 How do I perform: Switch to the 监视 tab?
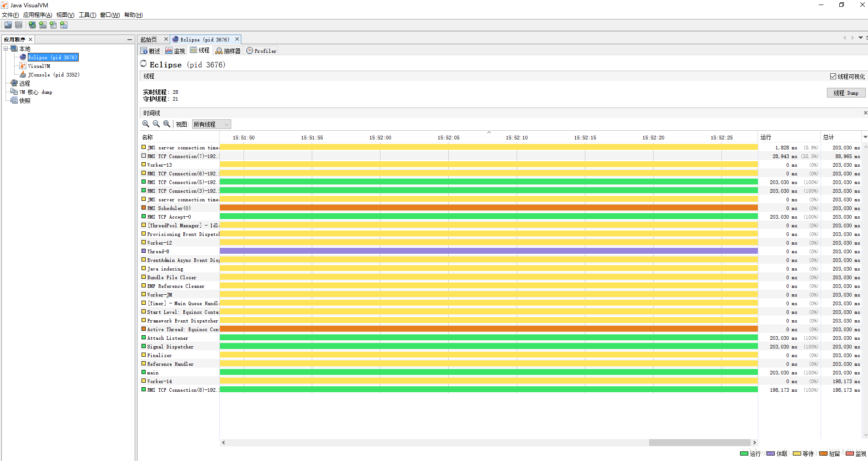pos(175,51)
